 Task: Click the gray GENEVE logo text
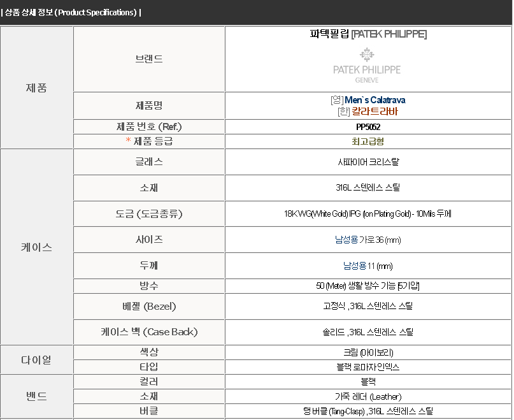point(367,80)
